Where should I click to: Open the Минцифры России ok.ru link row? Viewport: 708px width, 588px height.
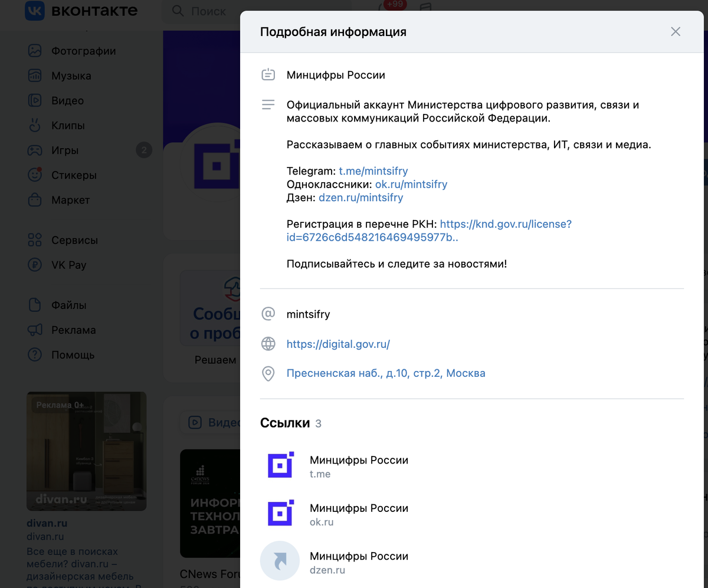(472, 514)
